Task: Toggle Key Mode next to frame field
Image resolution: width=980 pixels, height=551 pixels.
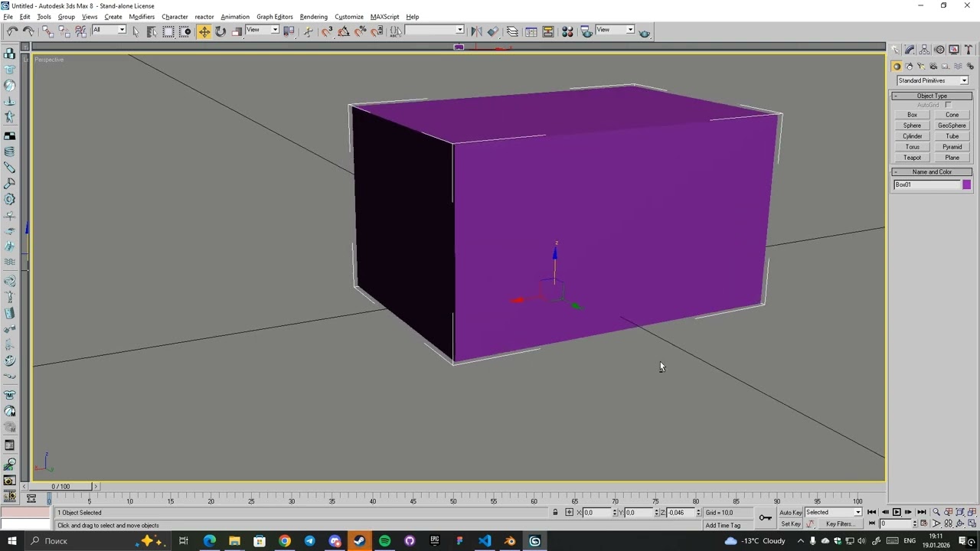Action: (x=871, y=523)
